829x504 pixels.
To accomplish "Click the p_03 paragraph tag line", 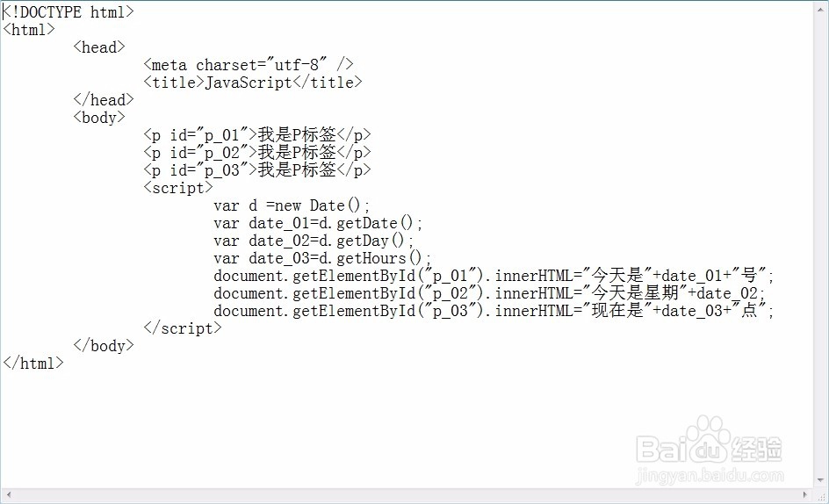I will pos(257,169).
